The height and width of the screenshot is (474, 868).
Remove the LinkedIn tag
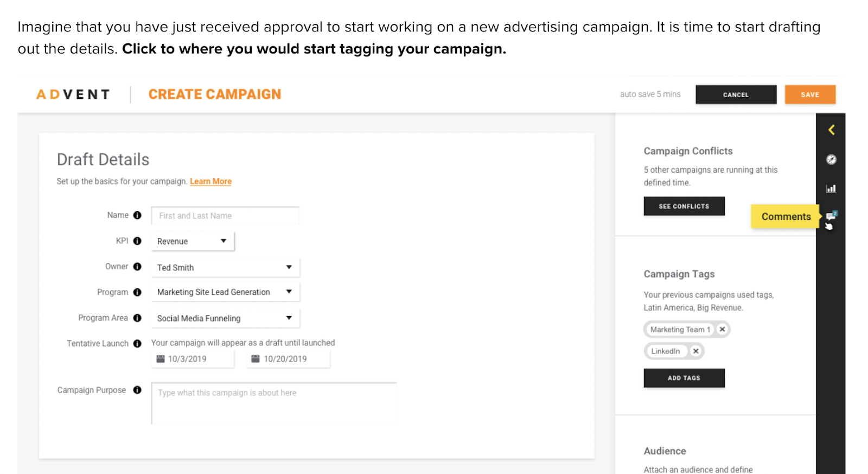click(695, 351)
